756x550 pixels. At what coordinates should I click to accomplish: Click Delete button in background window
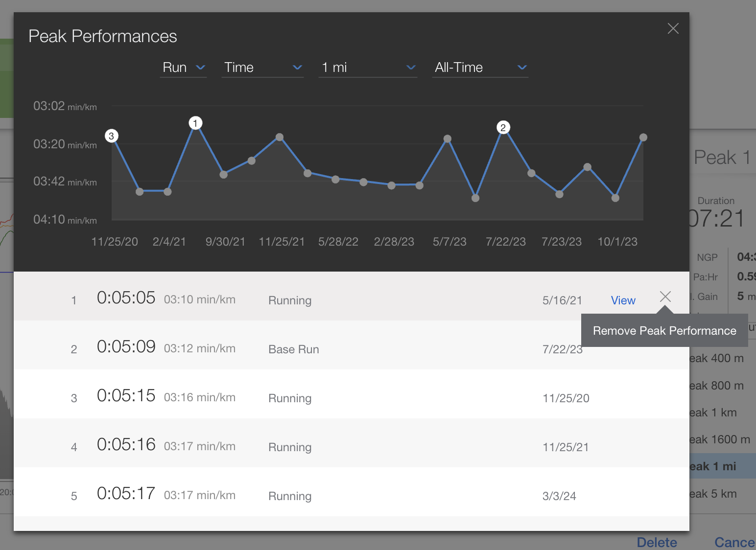(x=657, y=542)
